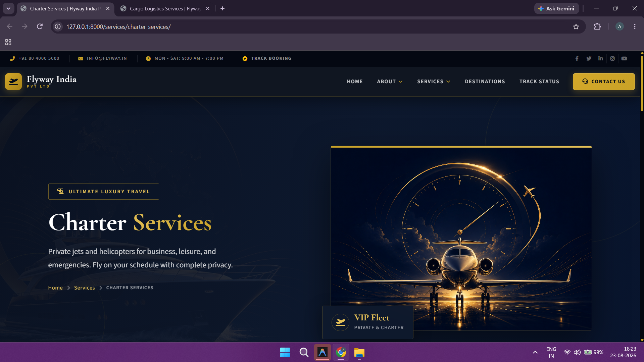This screenshot has width=644, height=362.
Task: Click the Ask Gemini button
Action: [556, 8]
